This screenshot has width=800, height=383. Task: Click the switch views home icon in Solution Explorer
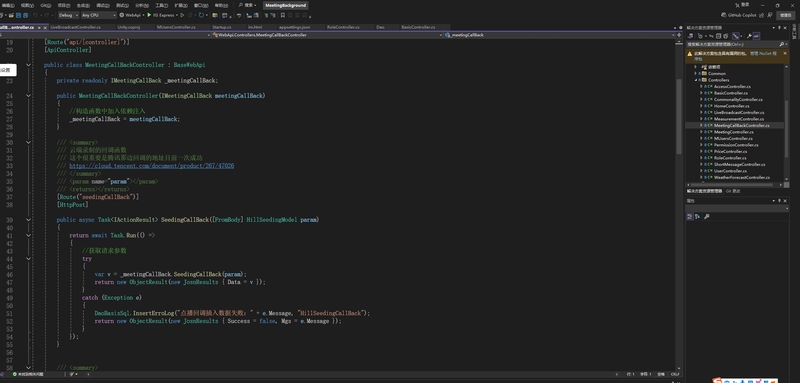point(690,36)
